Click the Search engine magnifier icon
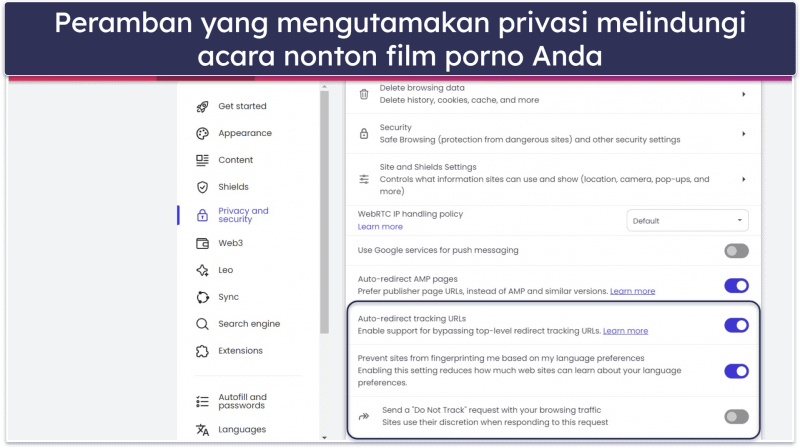 (x=203, y=325)
